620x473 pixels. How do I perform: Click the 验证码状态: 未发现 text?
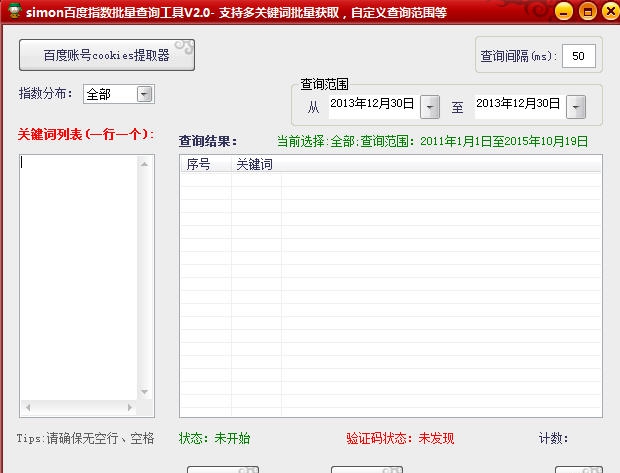[400, 438]
